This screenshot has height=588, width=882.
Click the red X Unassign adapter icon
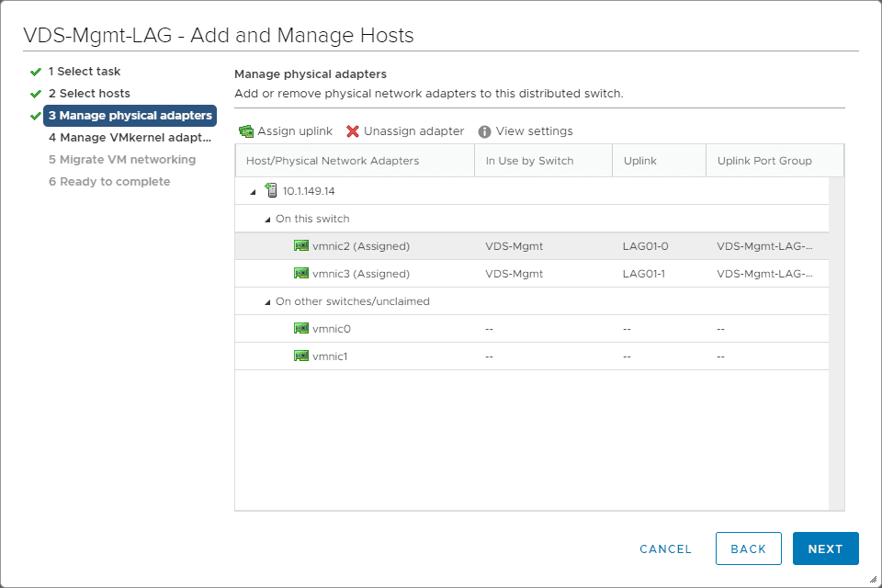tap(353, 131)
